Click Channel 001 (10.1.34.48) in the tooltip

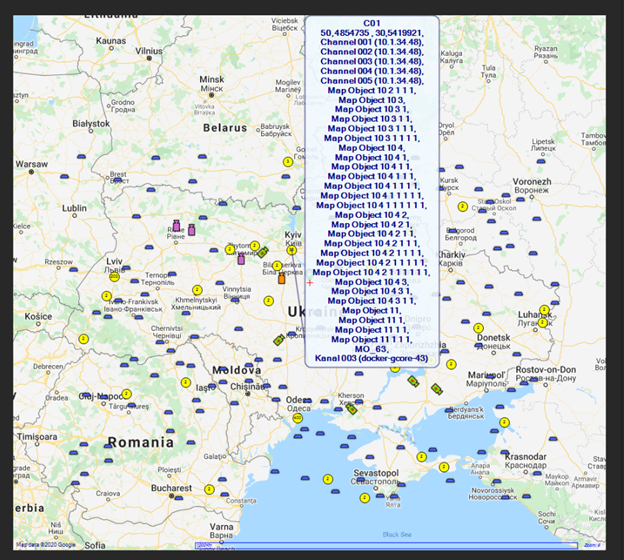(372, 42)
